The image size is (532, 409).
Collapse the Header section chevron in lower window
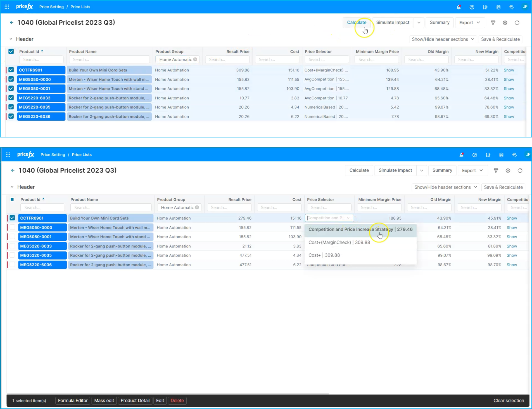tap(12, 187)
